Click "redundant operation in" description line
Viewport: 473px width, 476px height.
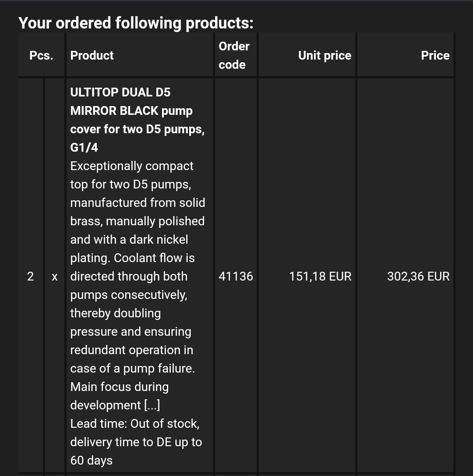(132, 350)
